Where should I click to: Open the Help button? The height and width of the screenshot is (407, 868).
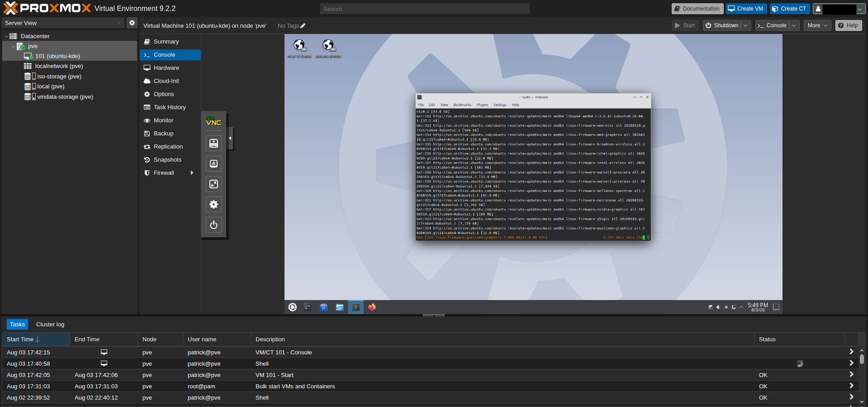(848, 26)
